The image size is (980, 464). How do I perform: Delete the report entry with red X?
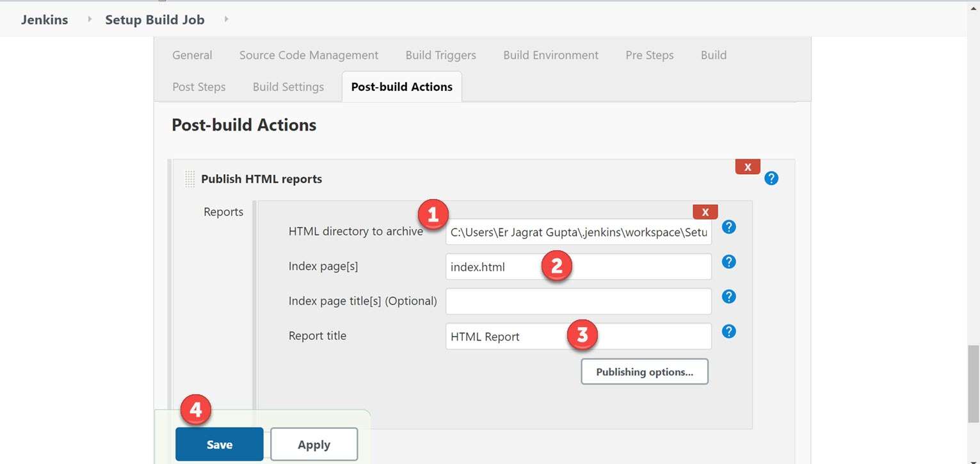tap(705, 212)
